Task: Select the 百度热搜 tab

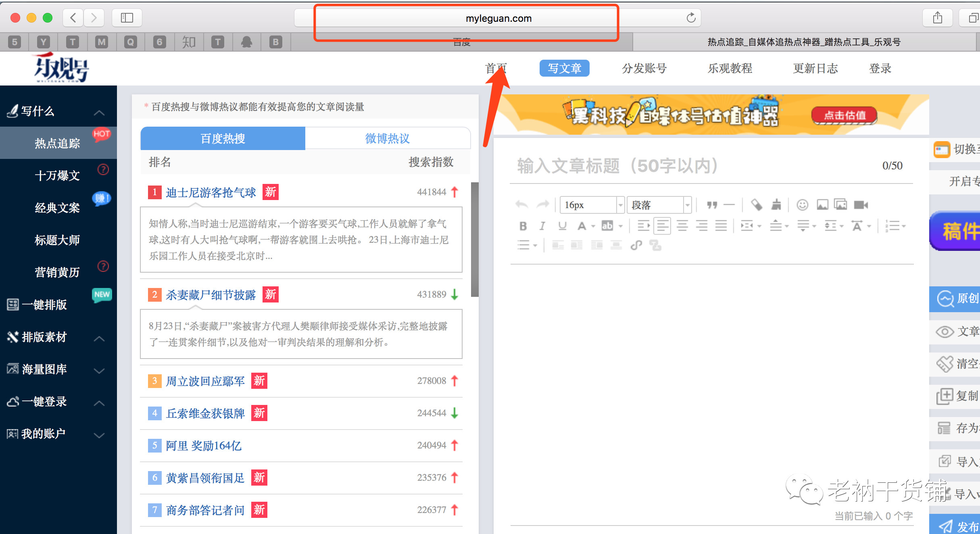Action: click(x=223, y=138)
